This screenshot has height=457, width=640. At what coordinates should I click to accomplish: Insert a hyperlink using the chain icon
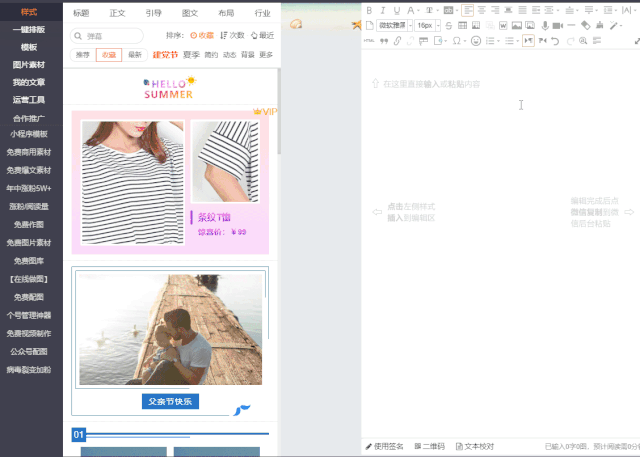click(x=397, y=41)
